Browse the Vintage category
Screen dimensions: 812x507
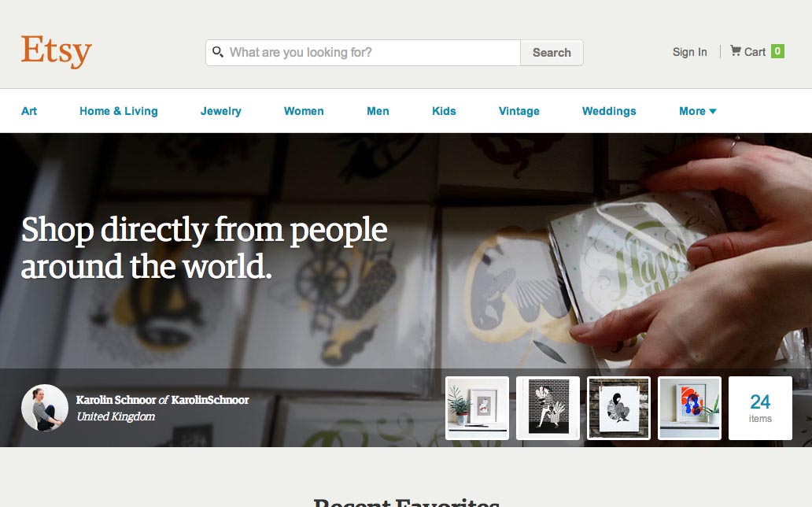(x=519, y=111)
